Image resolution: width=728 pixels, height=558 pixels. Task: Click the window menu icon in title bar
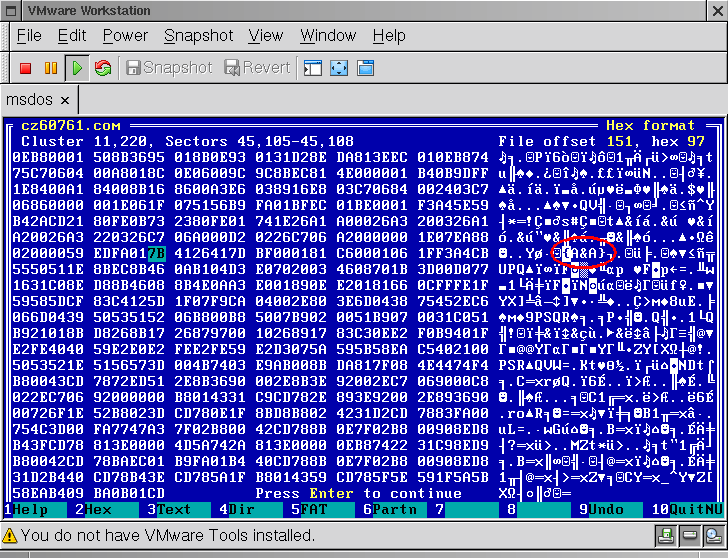click(x=11, y=11)
